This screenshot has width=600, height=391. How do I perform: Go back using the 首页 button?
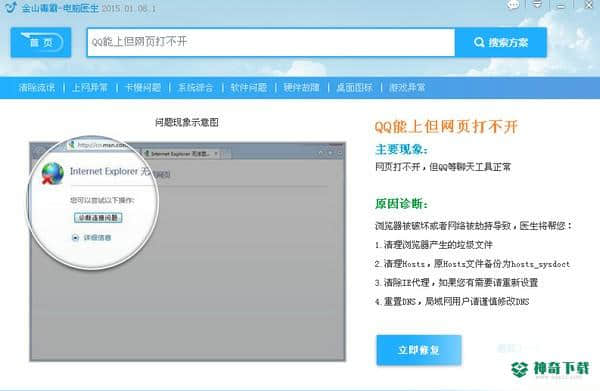(41, 42)
